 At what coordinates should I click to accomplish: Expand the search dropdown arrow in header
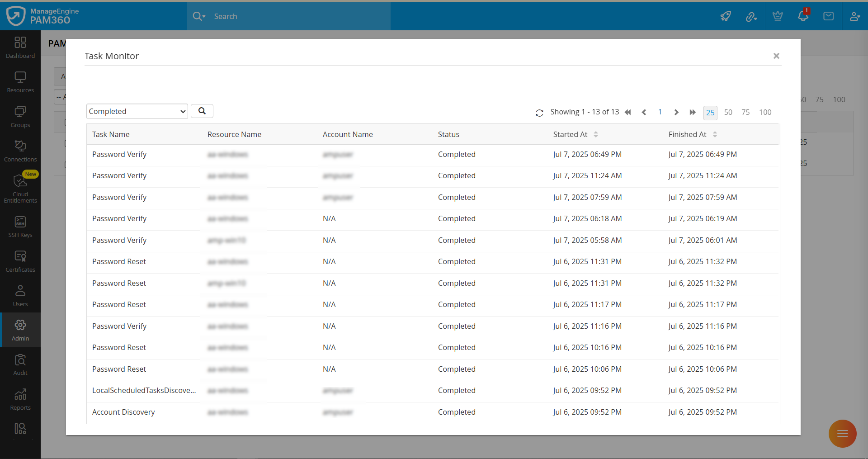point(203,16)
